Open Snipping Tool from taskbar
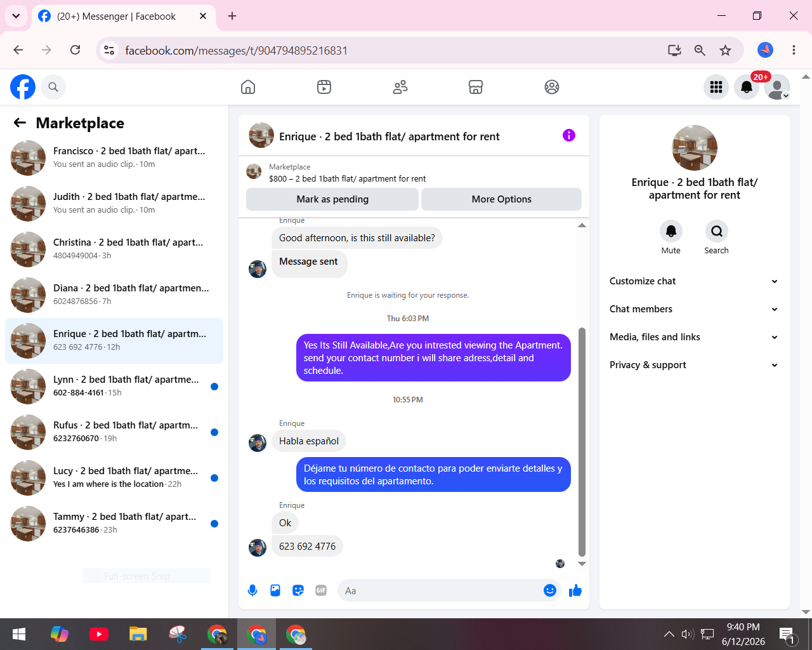The height and width of the screenshot is (650, 812). coord(178,634)
